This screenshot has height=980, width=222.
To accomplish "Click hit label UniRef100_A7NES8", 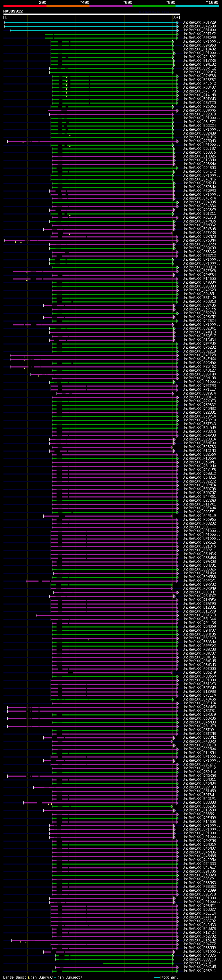I will (199, 76).
